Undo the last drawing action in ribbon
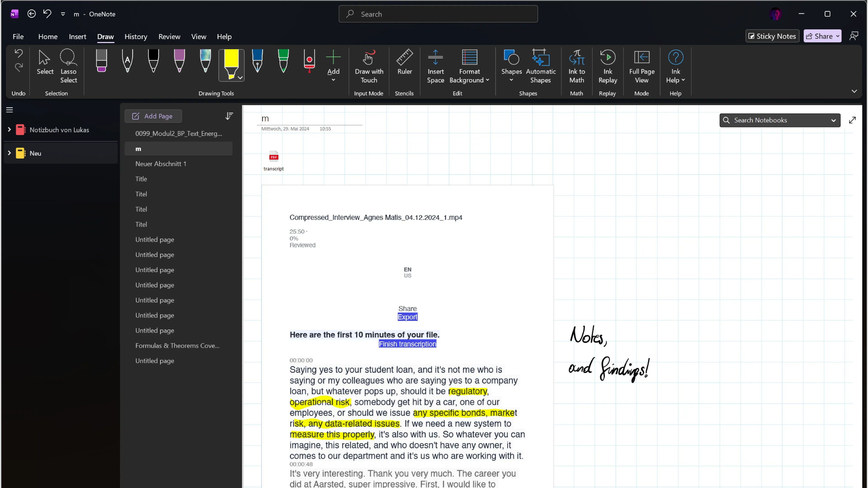The width and height of the screenshot is (868, 488). point(19,53)
